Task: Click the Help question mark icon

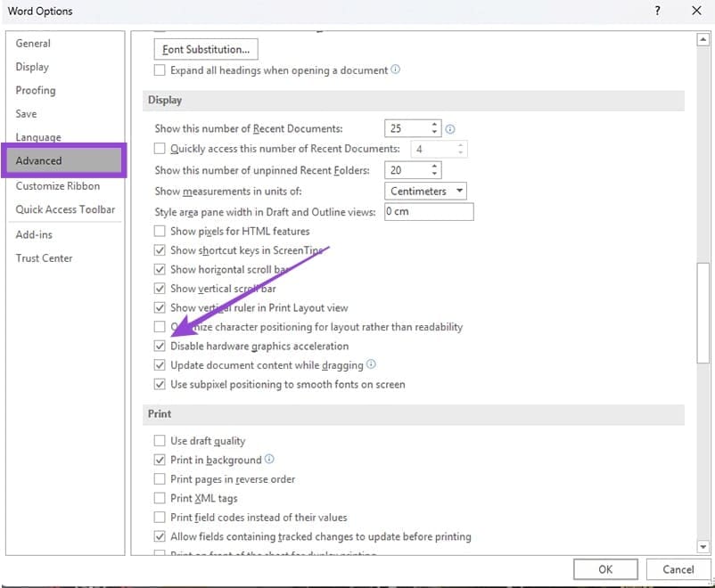Action: pos(657,11)
